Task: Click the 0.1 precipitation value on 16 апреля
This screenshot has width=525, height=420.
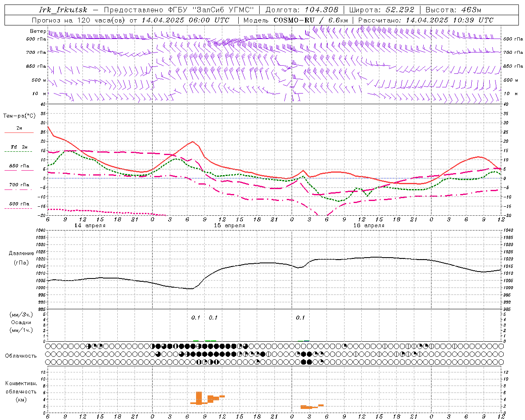Action: 300,318
